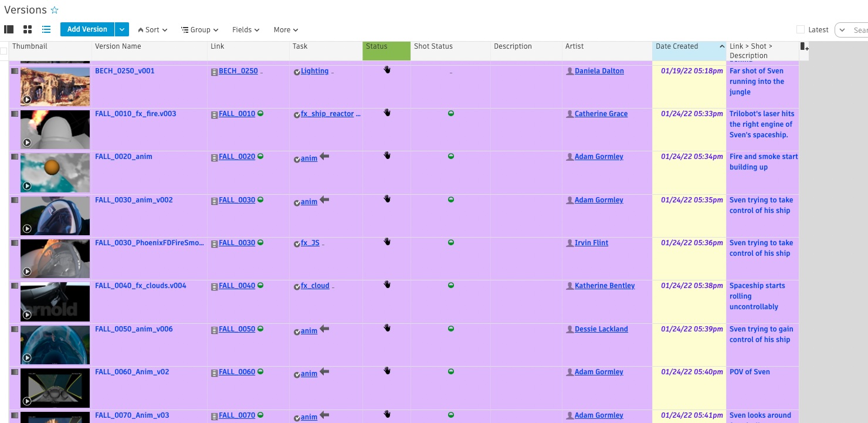Screen dimensions: 868x423
Task: Switch to list view icon
Action: (46, 29)
